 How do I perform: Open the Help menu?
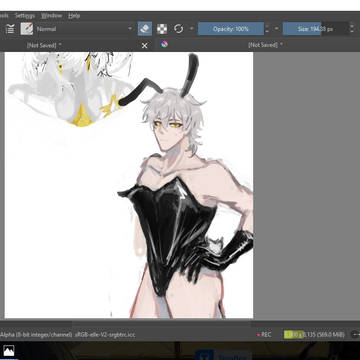(74, 16)
